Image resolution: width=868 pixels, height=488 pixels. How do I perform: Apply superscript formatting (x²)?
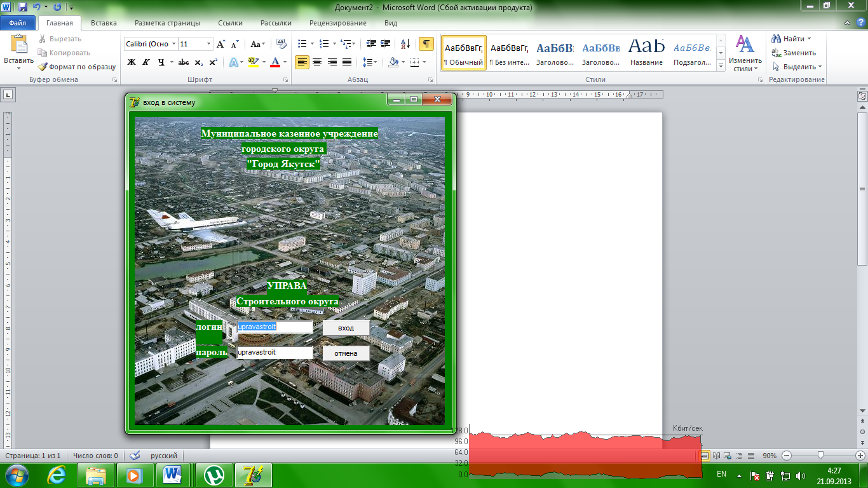(214, 62)
